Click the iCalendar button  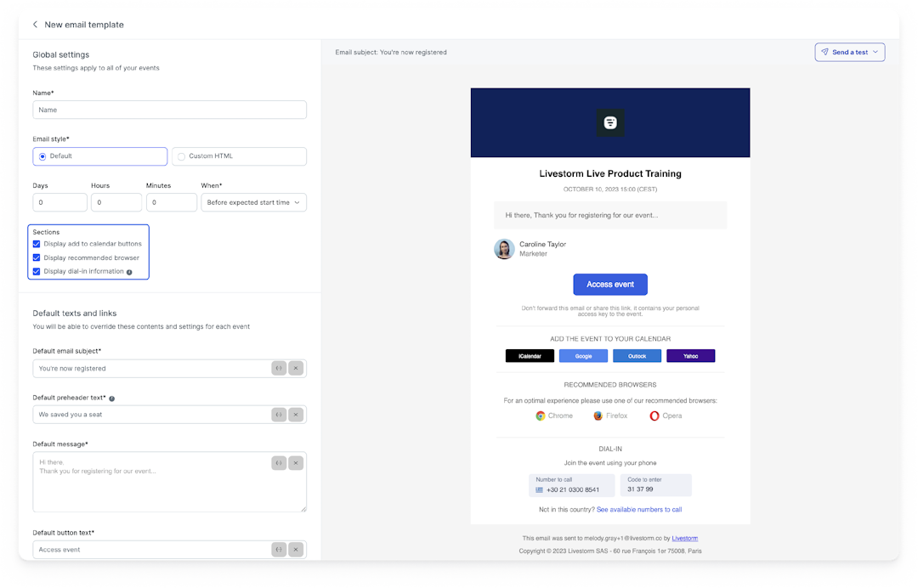(530, 356)
